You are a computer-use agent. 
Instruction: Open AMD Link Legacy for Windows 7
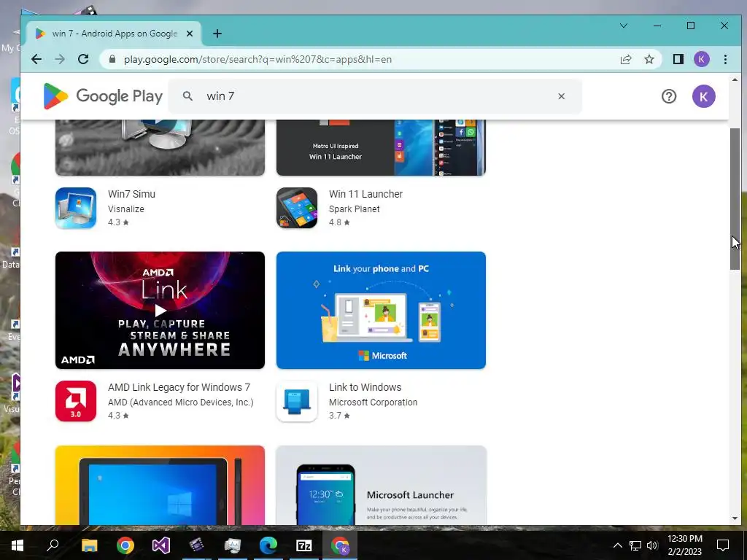(x=179, y=387)
